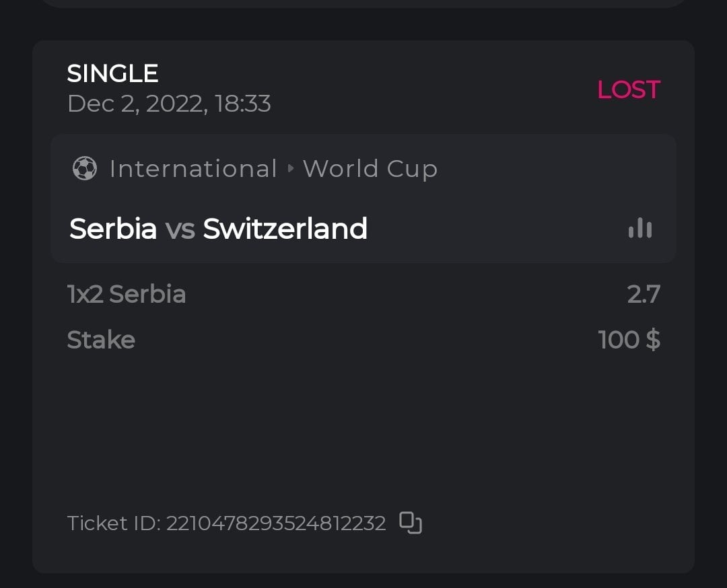Select the Switzerland team name
Viewport: 727px width, 588px height.
point(285,229)
